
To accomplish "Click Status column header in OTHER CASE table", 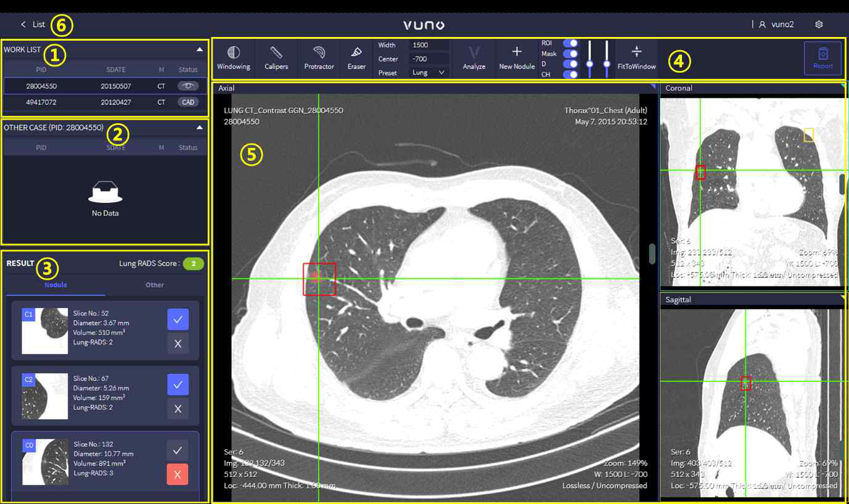I will [188, 148].
